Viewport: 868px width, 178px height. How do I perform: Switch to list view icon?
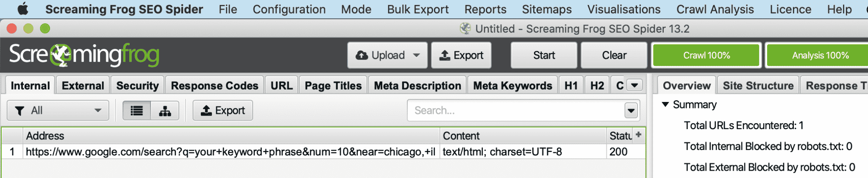coord(136,111)
